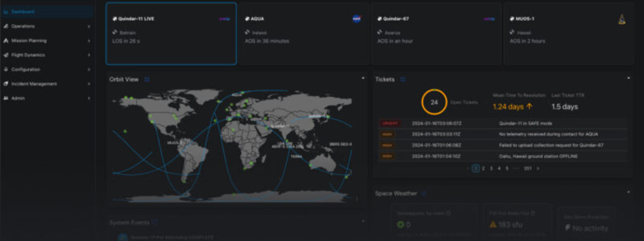Click the expand icon beside Orbit View
Screen dimensions: 644x241
(147, 80)
